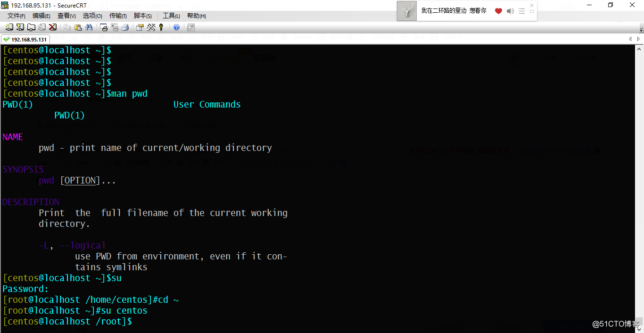This screenshot has height=333, width=644.
Task: Click the song title 我在二环路的里边 想着你
Action: [454, 10]
